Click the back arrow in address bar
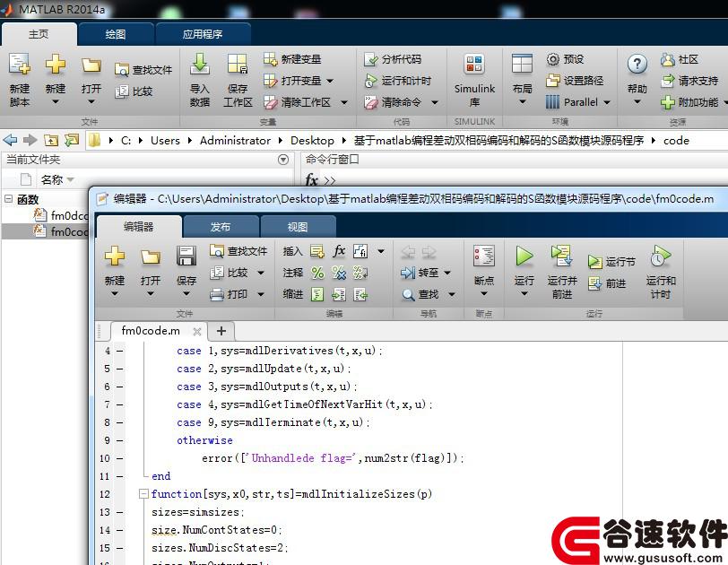This screenshot has height=565, width=728. (x=10, y=140)
